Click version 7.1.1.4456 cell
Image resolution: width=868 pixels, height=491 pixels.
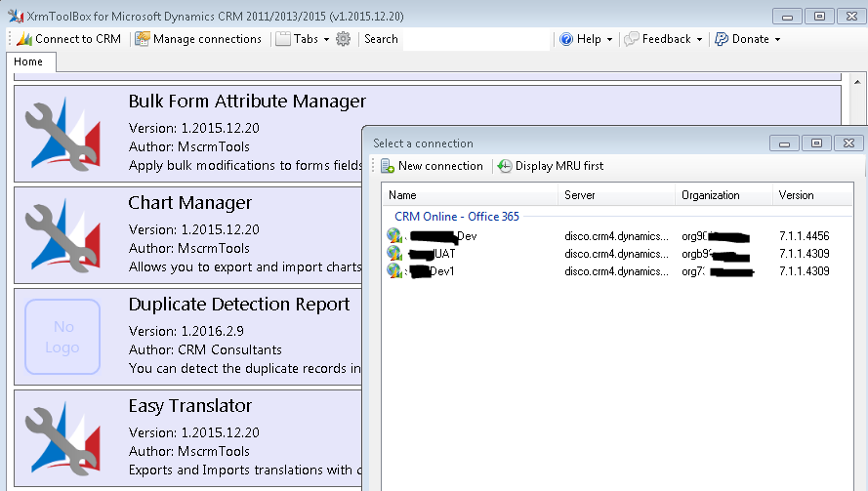point(804,236)
